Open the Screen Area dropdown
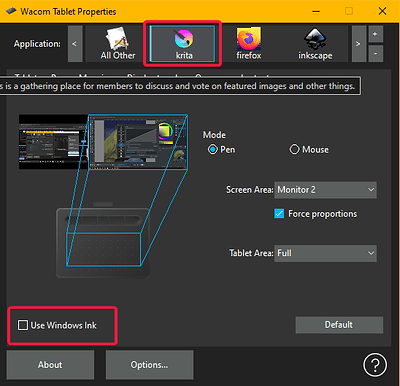Screen dimensions: 400x386 click(325, 190)
